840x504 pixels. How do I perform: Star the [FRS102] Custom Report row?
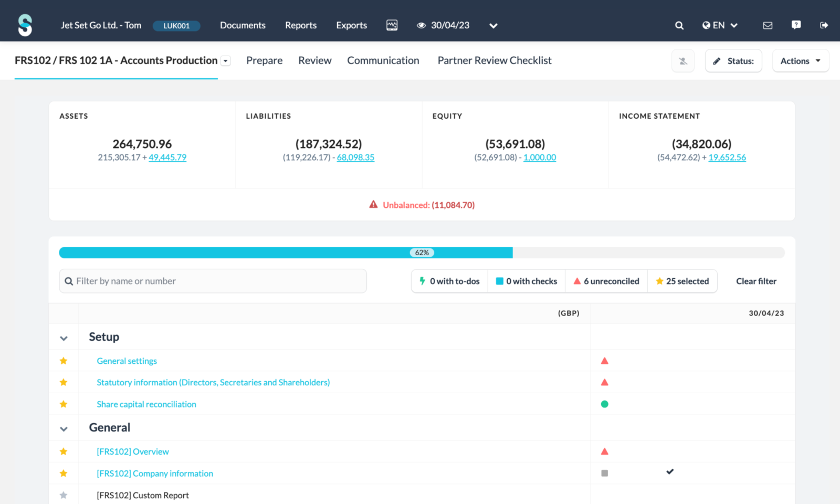64,495
